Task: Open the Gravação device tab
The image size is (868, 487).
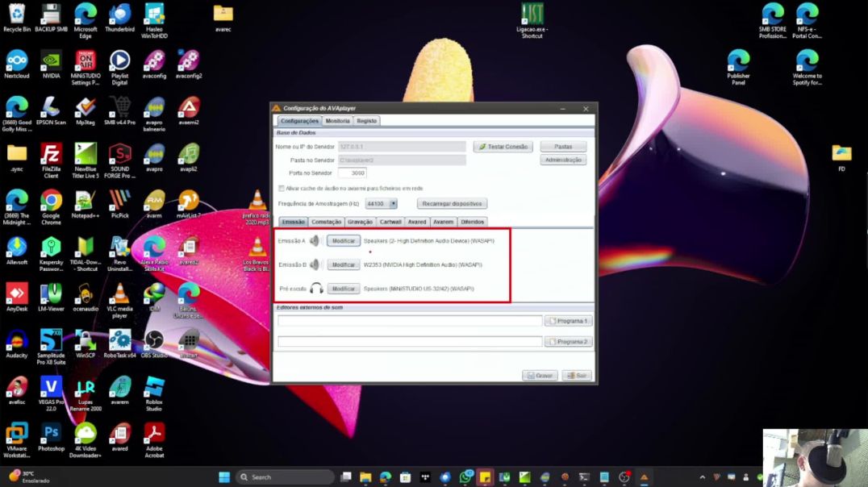Action: coord(360,222)
